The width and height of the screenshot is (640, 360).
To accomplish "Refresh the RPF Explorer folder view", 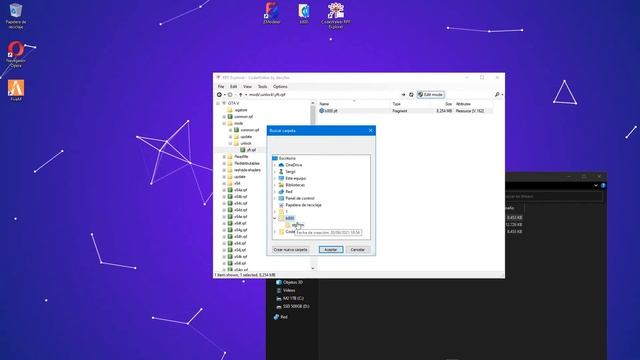I will point(411,95).
